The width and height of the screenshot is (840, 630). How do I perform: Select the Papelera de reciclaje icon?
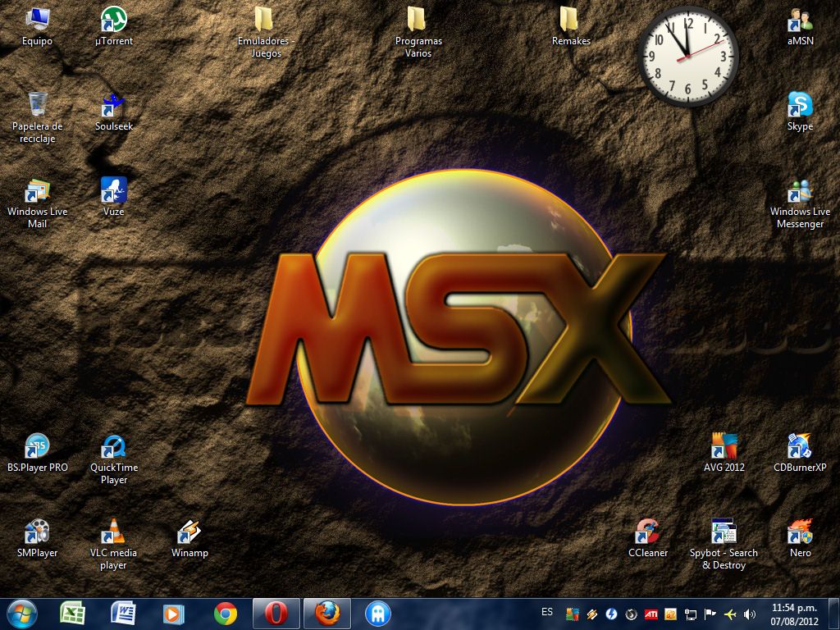tap(37, 118)
